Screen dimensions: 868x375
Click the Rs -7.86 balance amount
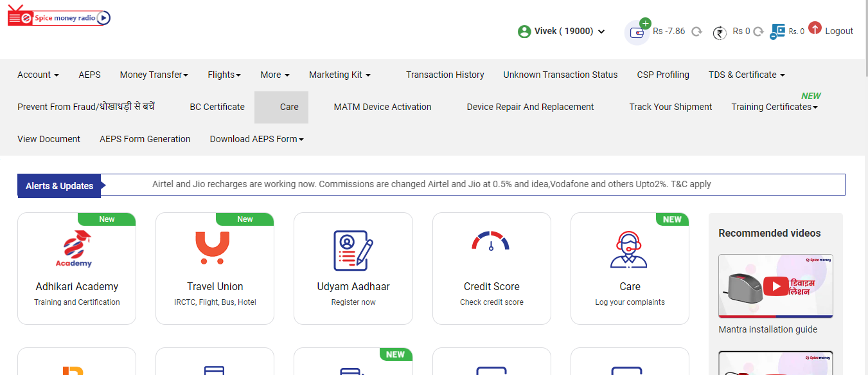tap(669, 31)
